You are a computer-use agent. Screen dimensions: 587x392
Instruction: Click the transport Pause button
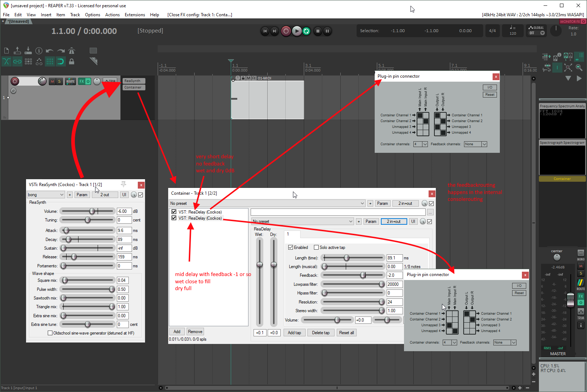coord(327,31)
